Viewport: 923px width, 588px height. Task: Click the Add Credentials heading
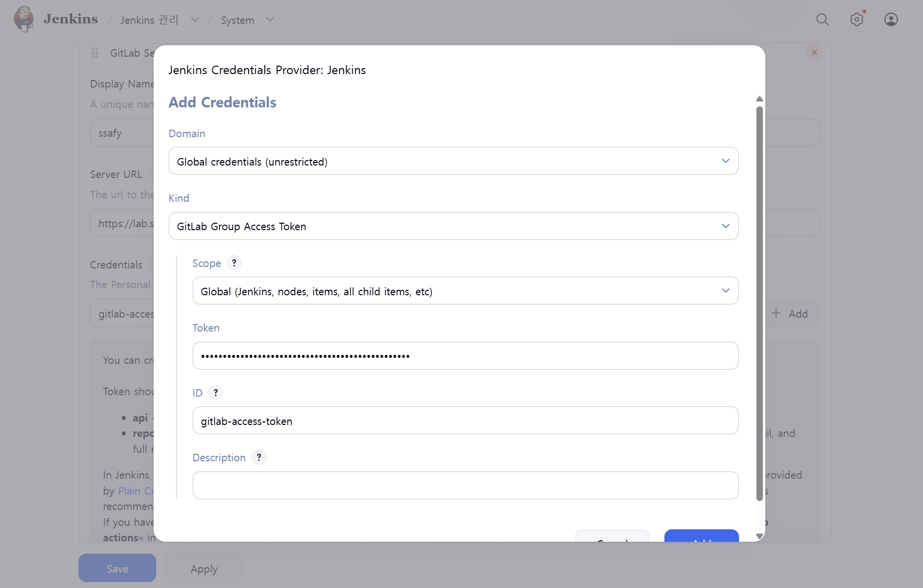tap(222, 102)
